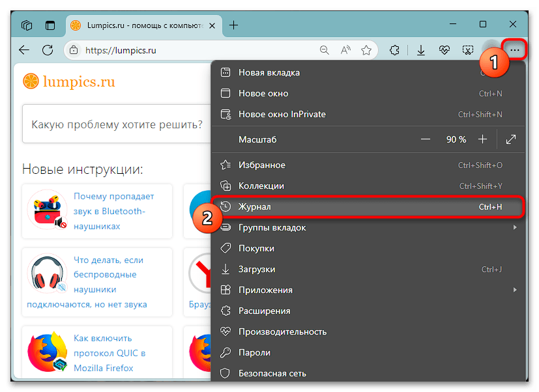Screen dimensions: 539x392
Task: Open browser Extensions via puzzle icon
Action: click(394, 49)
